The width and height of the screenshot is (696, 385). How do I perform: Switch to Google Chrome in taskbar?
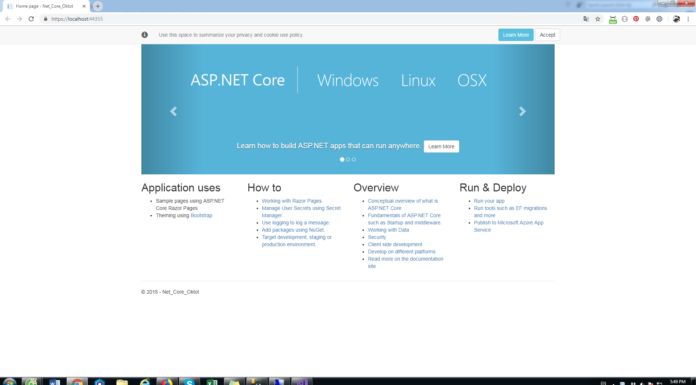click(77, 382)
